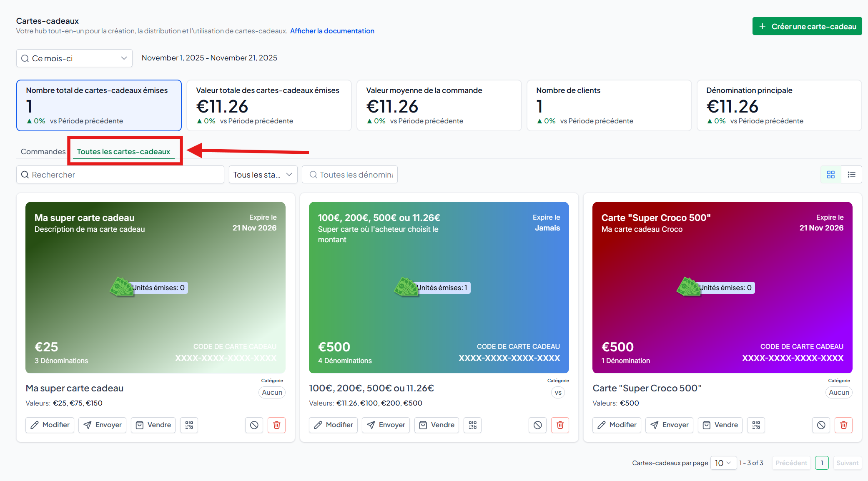Open the Ce mois-ci period dropdown
The image size is (868, 481).
tap(74, 58)
